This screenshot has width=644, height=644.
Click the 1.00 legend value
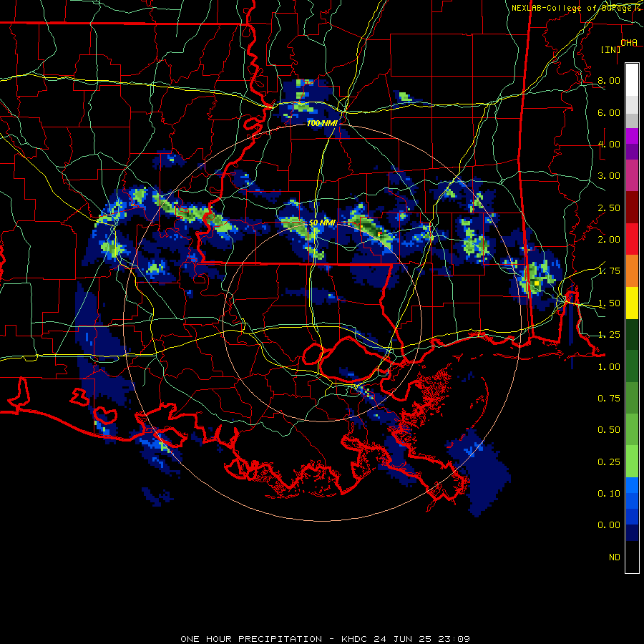[x=609, y=367]
